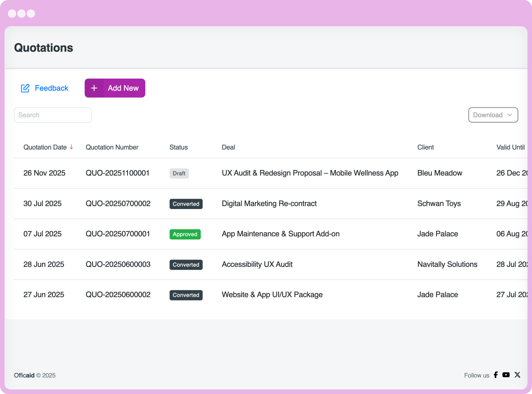Image resolution: width=532 pixels, height=394 pixels.
Task: Sort by Quotation Number column header
Action: tap(112, 147)
